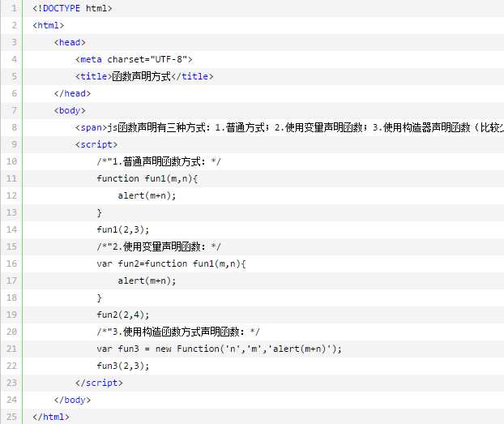Click the closing </script> tag
The width and height of the screenshot is (504, 424).
point(99,383)
